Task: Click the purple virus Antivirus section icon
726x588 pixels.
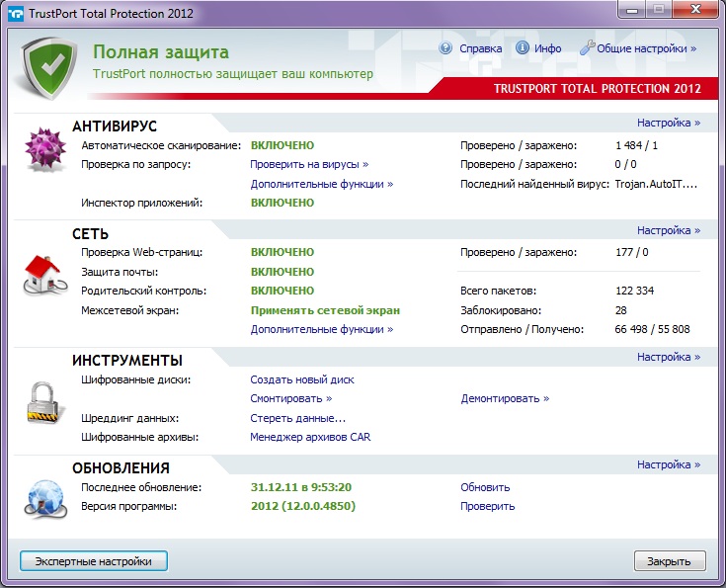Action: tap(44, 149)
